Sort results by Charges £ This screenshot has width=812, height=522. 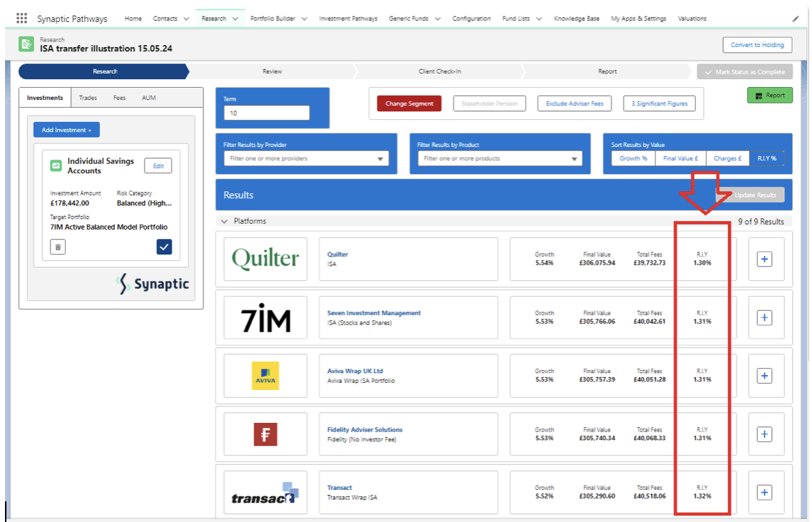pos(728,158)
